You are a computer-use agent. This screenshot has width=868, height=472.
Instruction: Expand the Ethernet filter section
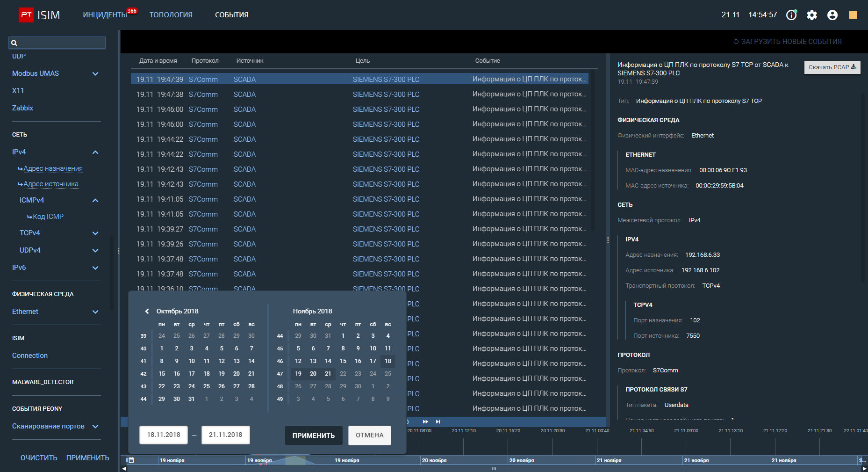pos(95,312)
